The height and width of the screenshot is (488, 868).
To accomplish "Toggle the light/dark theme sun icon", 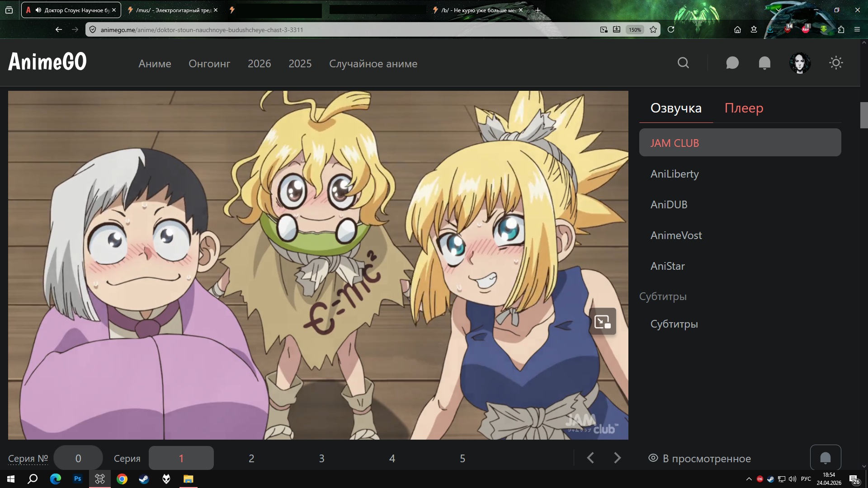I will pyautogui.click(x=836, y=63).
